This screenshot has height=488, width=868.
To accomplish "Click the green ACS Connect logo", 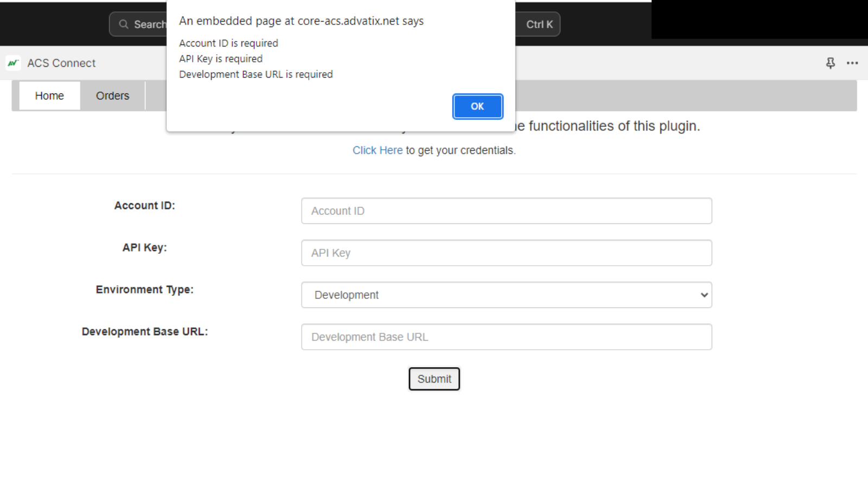I will click(12, 63).
